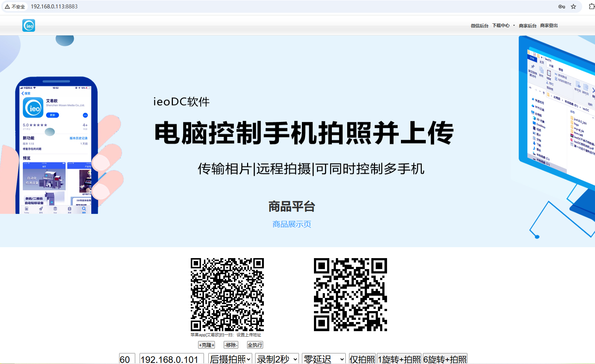Viewport: 595px width, 364px height.
Task: Open the 商品展示页 link
Action: coord(292,224)
